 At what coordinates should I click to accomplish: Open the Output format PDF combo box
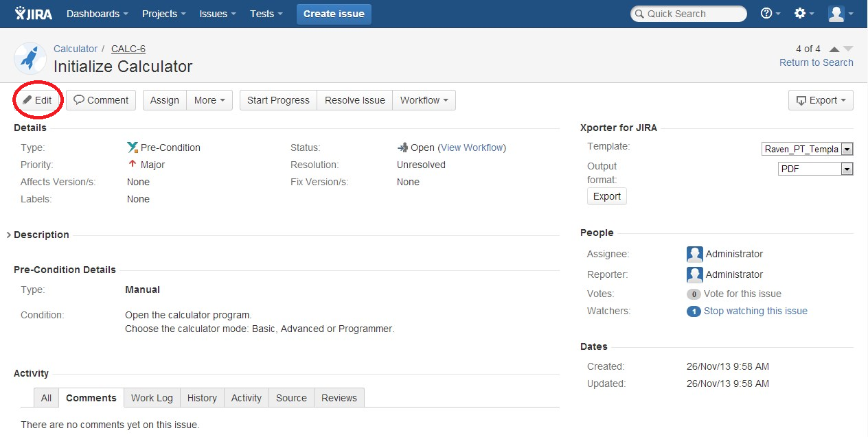tap(815, 169)
